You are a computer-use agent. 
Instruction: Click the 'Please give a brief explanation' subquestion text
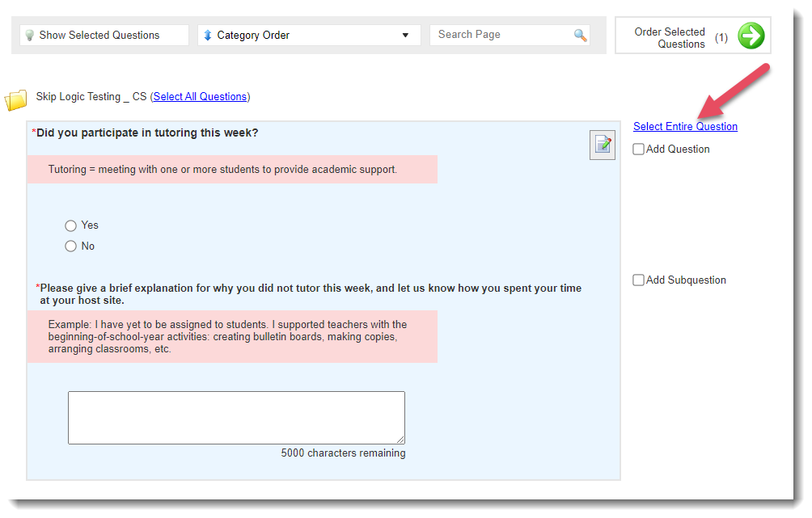pos(311,294)
